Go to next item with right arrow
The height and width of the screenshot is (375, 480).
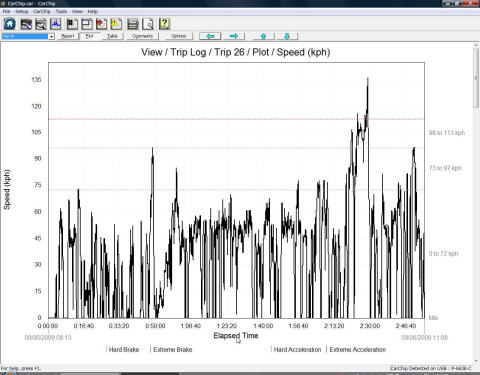tap(234, 36)
